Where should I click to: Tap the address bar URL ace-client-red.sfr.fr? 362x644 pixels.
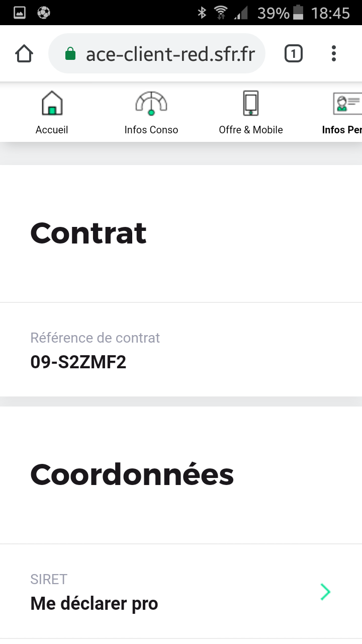[170, 54]
